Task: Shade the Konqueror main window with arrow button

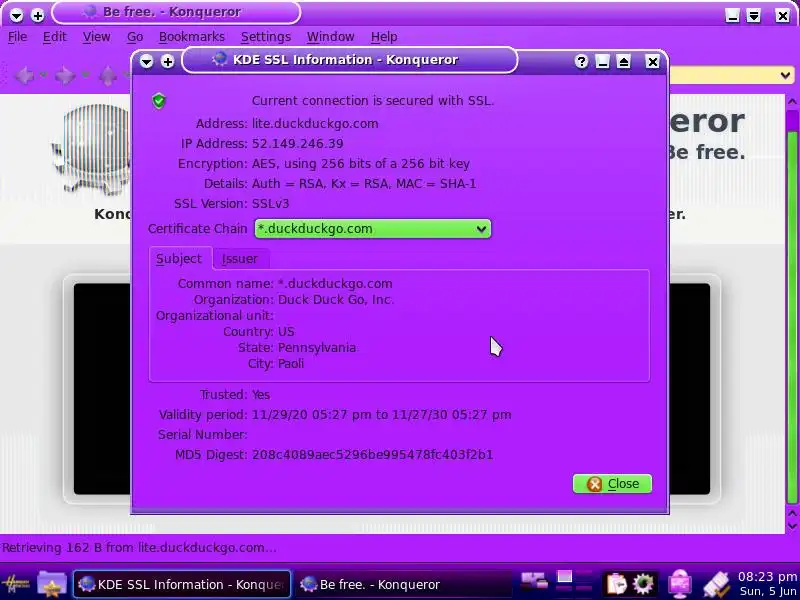Action: (754, 15)
